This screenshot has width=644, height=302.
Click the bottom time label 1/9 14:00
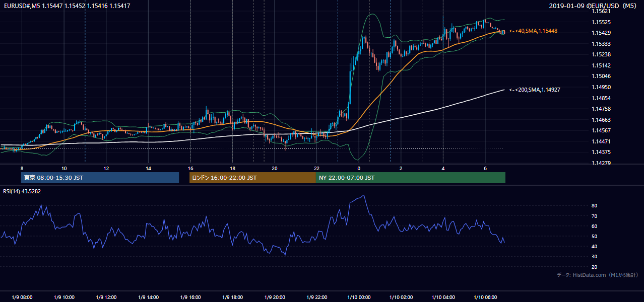(x=148, y=297)
